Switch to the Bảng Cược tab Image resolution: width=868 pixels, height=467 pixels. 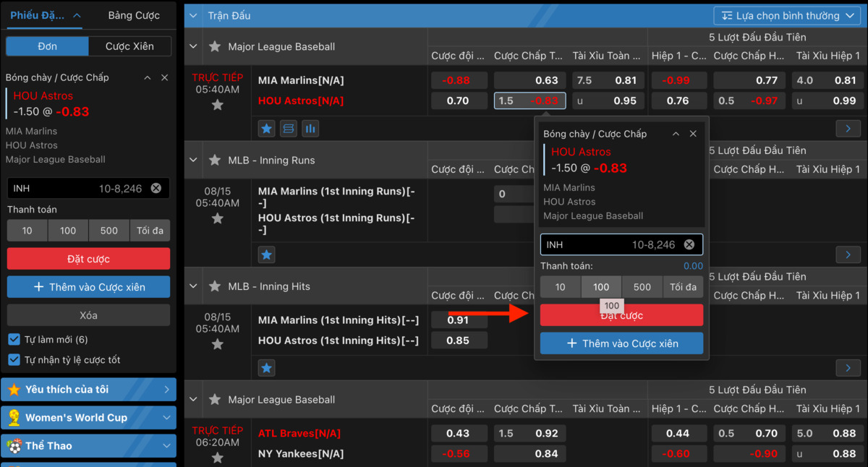pos(134,15)
